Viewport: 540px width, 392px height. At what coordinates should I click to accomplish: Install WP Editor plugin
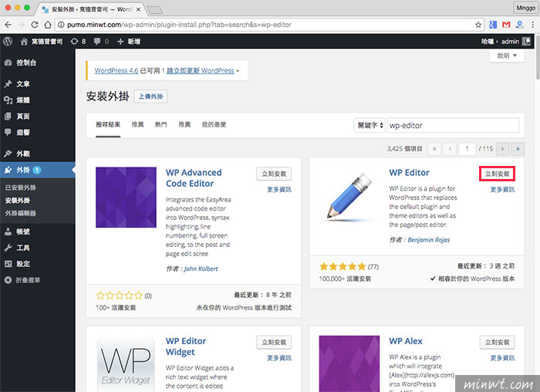[498, 174]
